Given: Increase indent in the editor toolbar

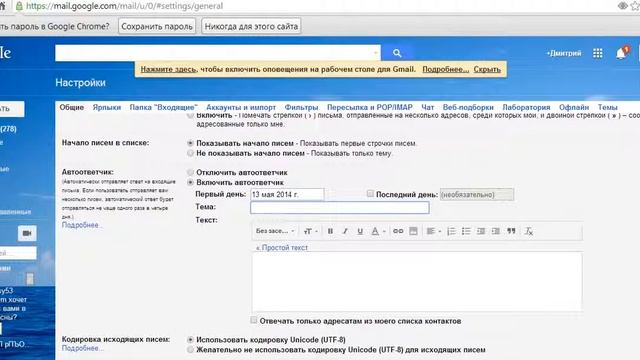Looking at the screenshot, I should [496, 231].
